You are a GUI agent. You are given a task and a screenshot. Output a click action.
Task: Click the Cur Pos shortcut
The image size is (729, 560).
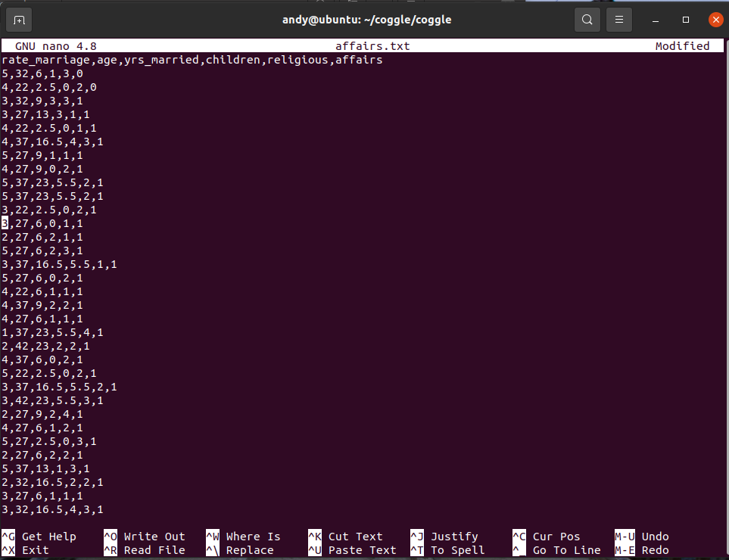coord(547,537)
